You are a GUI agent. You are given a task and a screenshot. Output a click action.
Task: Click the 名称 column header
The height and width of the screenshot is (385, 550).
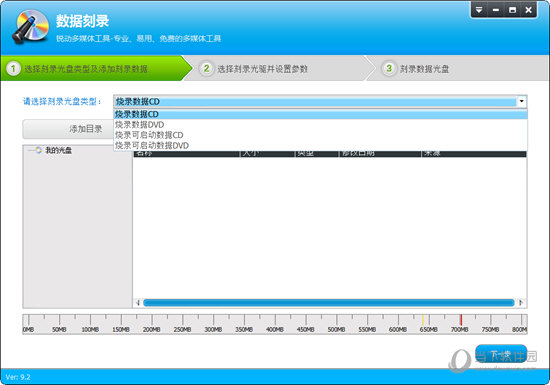click(x=186, y=154)
